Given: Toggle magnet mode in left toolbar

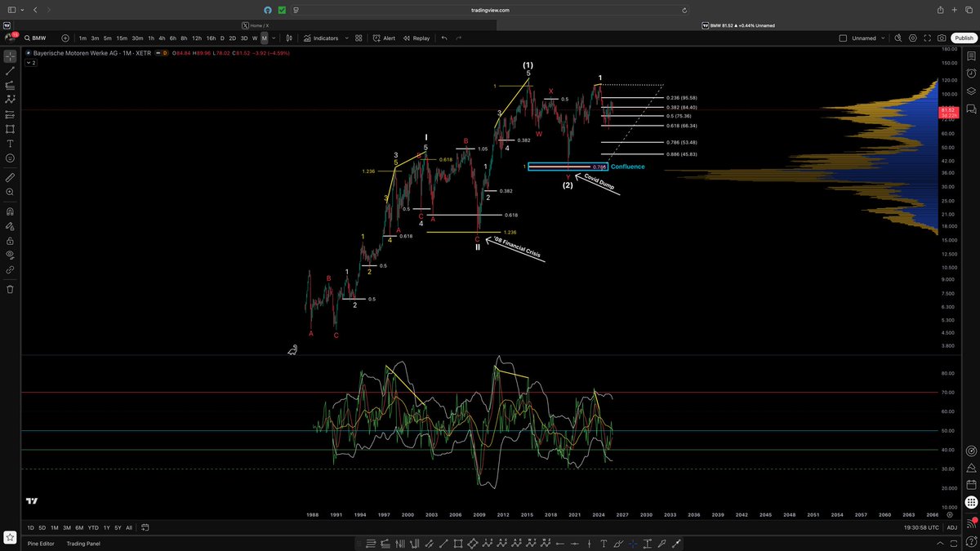Looking at the screenshot, I should 10,211.
